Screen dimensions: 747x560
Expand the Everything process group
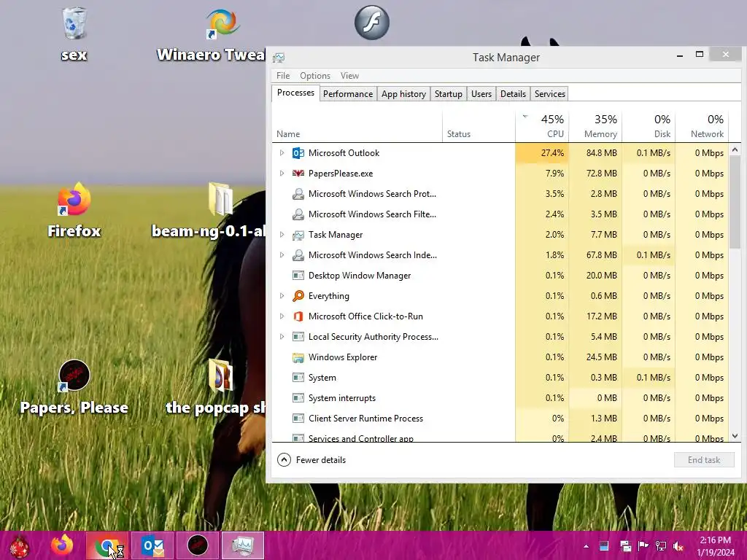282,296
